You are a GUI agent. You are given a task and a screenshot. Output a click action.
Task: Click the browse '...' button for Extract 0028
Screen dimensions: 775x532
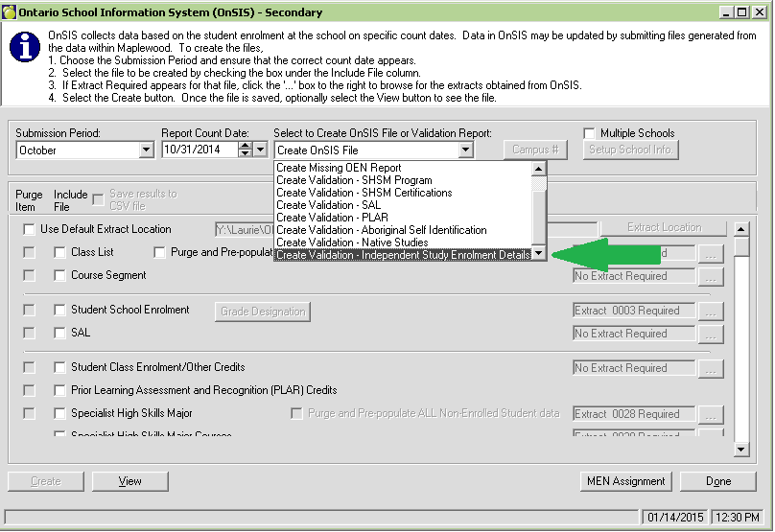pos(710,415)
